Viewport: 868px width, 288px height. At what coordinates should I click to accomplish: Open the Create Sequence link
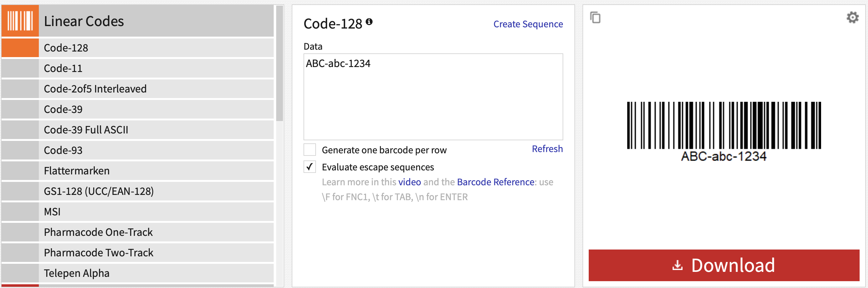[x=528, y=24]
